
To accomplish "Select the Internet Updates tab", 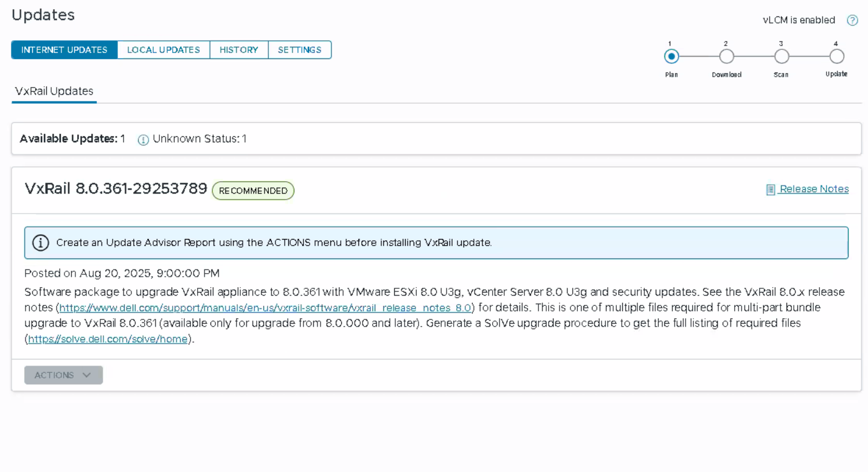I will tap(64, 50).
